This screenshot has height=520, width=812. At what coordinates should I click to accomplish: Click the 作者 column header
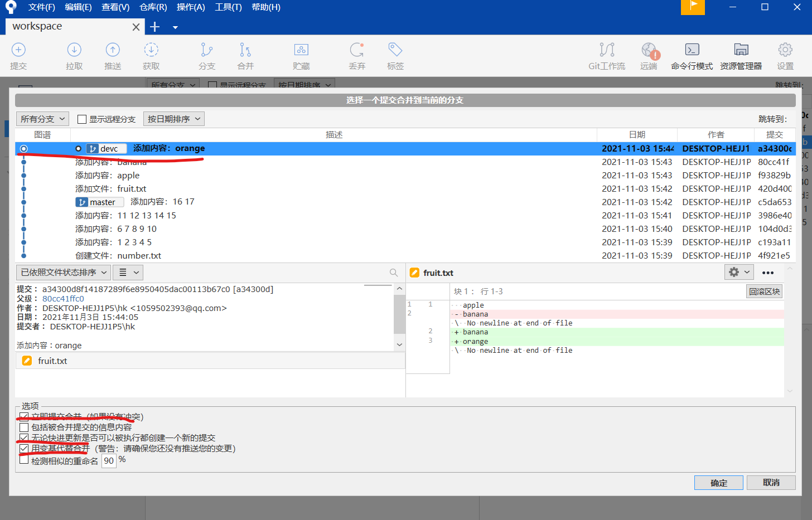point(716,135)
